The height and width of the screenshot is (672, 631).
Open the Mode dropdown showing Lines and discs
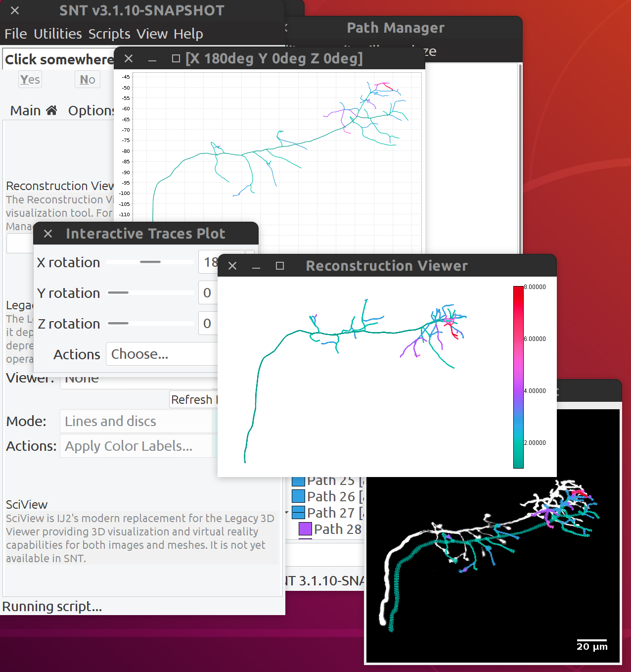point(136,421)
